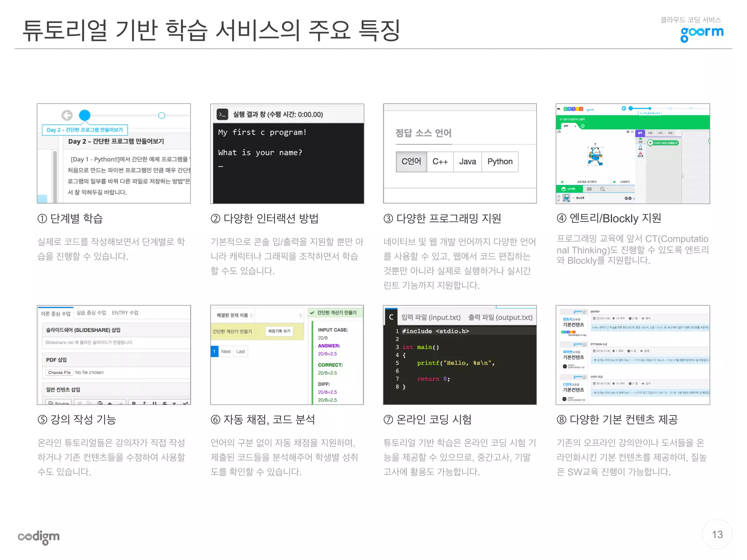
Task: Click the 채점기록 보기 button
Action: [279, 331]
